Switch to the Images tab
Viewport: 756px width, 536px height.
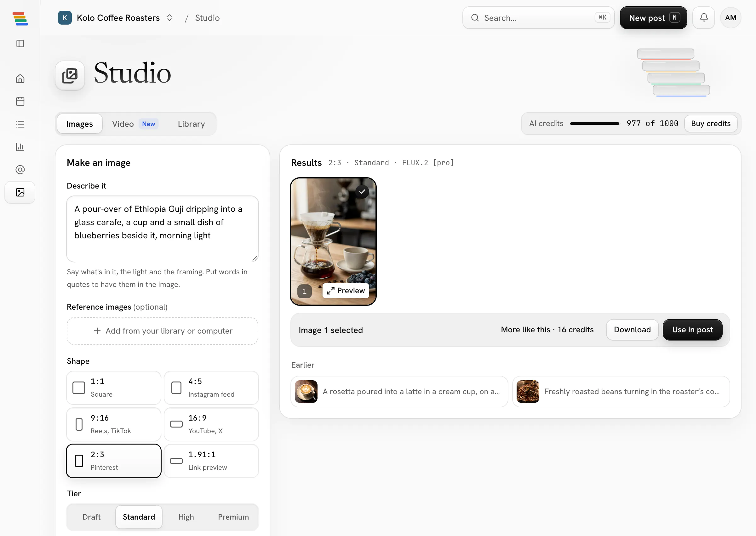(79, 124)
